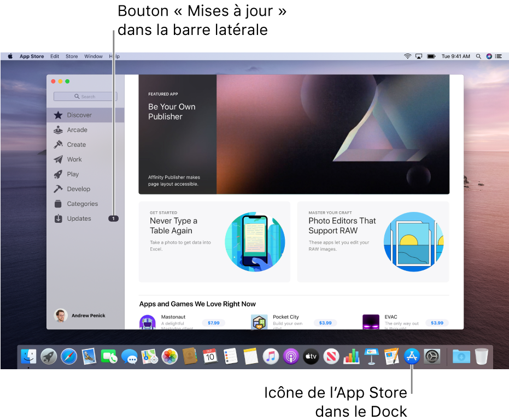Open the Categories icon in sidebar

(x=58, y=204)
